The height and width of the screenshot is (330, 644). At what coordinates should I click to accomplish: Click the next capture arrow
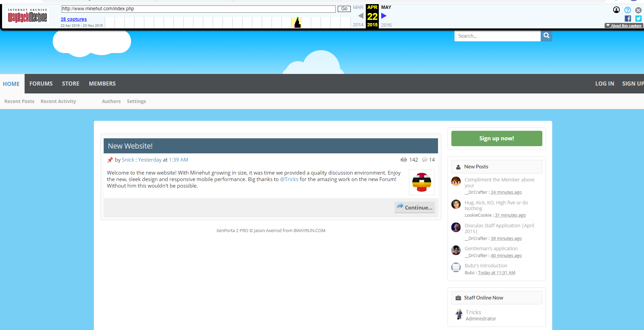(x=384, y=16)
